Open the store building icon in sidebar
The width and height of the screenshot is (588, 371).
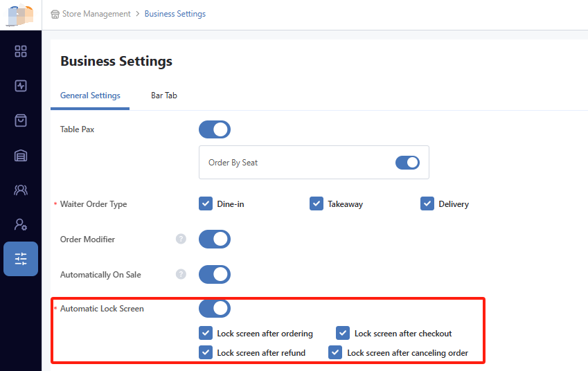click(x=21, y=155)
